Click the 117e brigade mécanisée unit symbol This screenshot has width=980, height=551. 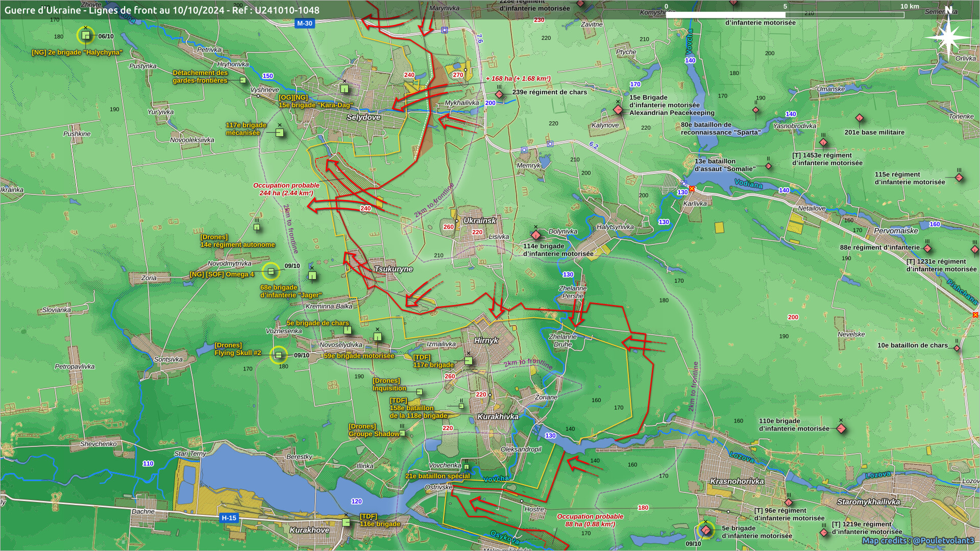click(x=279, y=133)
